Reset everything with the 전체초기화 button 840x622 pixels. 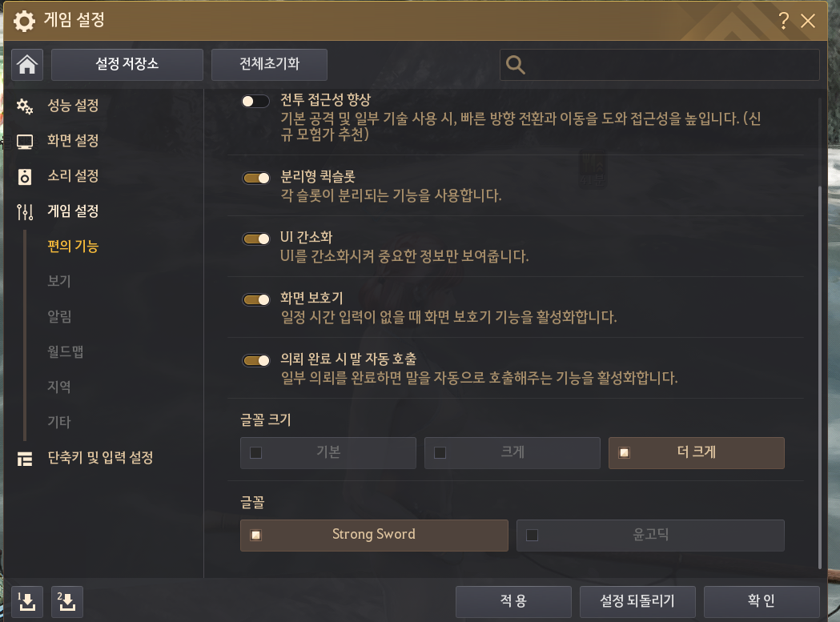[269, 65]
